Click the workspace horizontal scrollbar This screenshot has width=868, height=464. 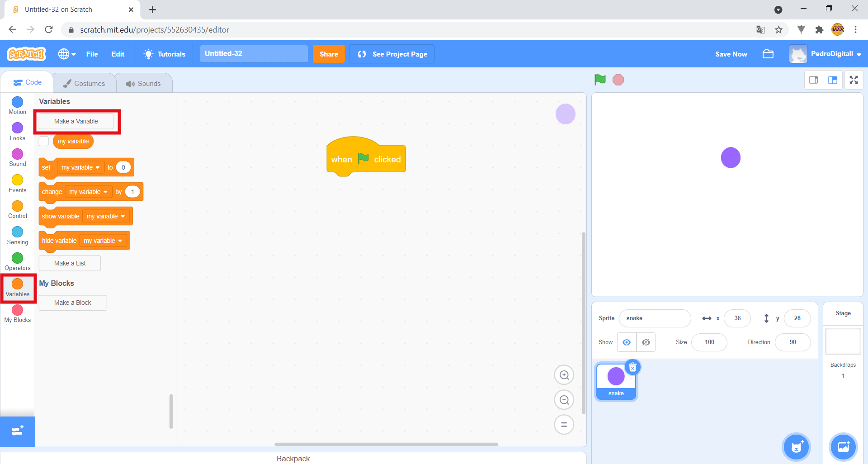pos(386,444)
